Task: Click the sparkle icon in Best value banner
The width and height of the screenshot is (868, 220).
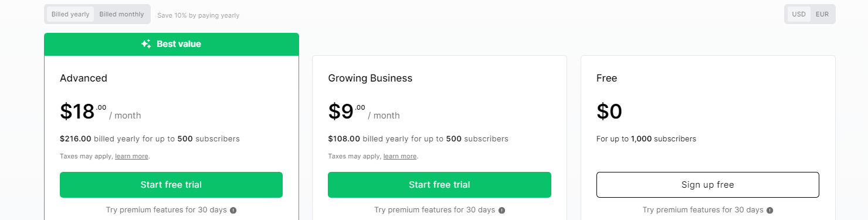Action: click(146, 44)
